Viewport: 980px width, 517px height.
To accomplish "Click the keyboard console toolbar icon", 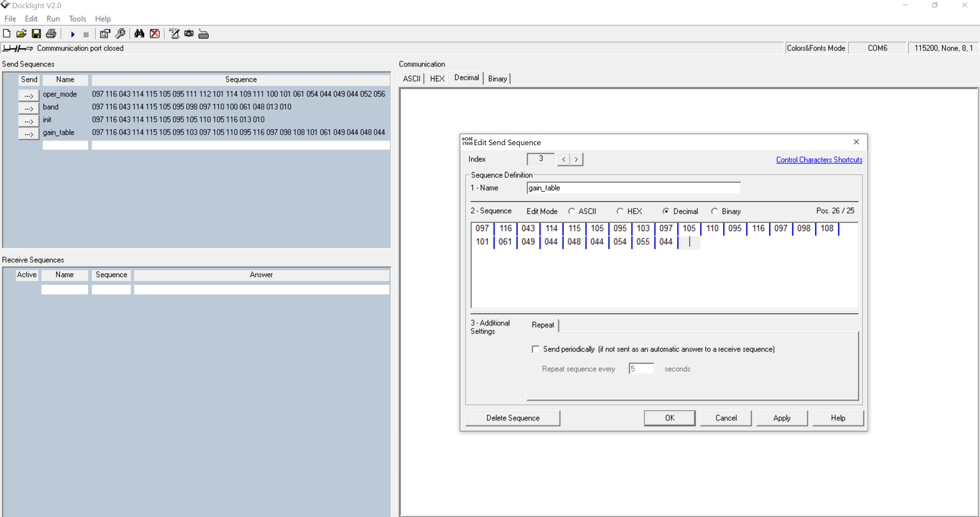I will tap(203, 34).
